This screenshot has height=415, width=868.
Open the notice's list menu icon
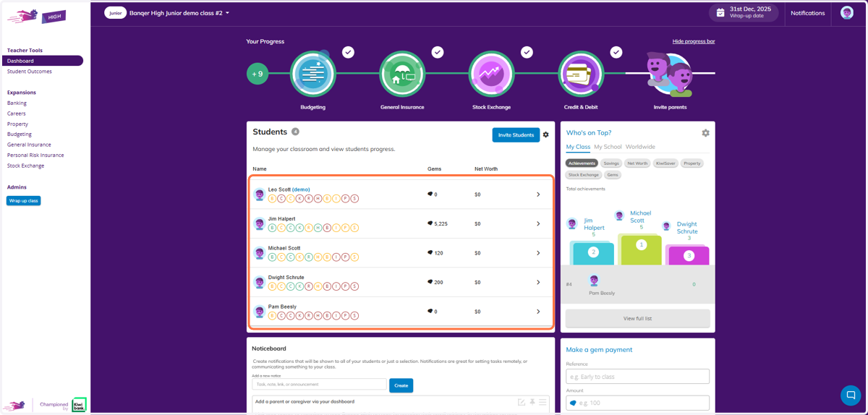[x=542, y=402]
